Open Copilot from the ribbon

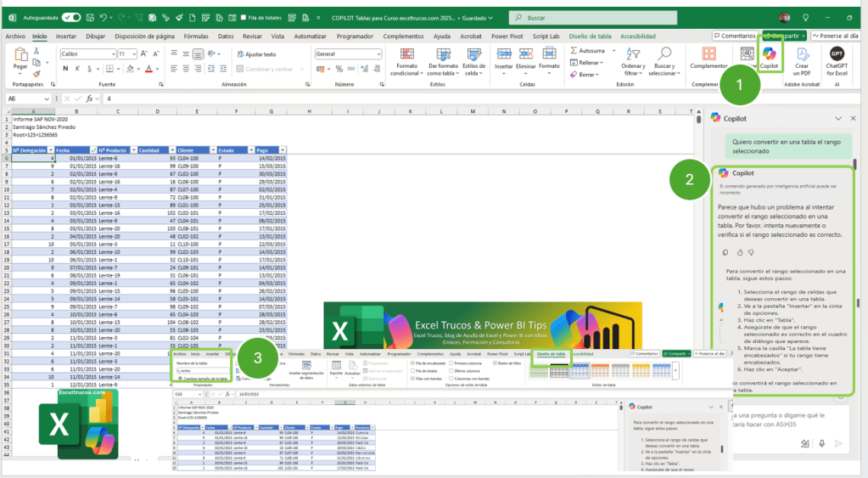(770, 56)
